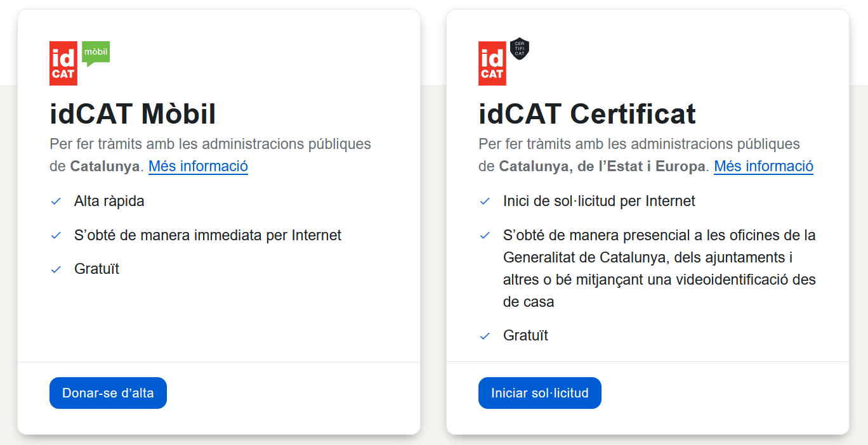Click the checkmark beside 'Alta ràpida'
Image resolution: width=868 pixels, height=445 pixels.
(x=56, y=202)
